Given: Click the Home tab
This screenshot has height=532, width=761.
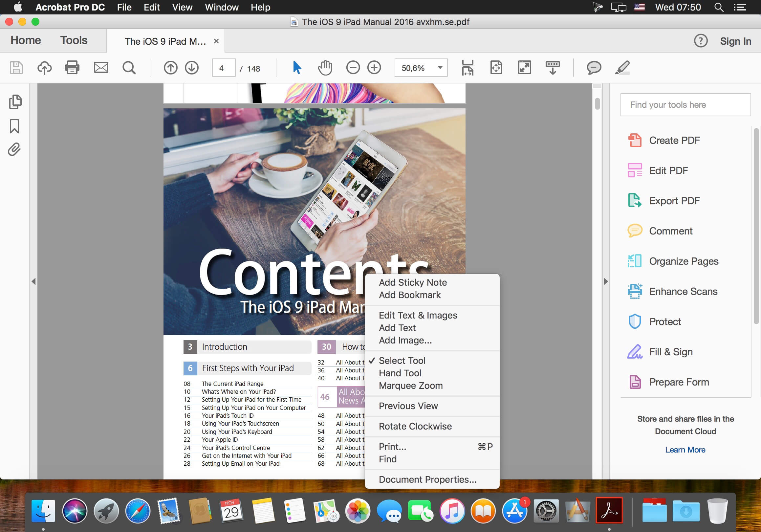Looking at the screenshot, I should click(x=25, y=40).
